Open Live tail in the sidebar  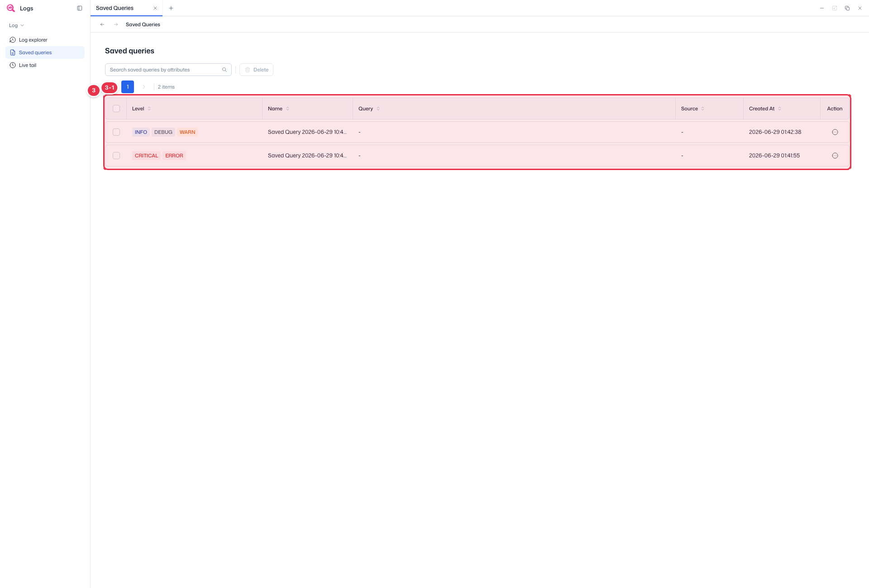(45, 65)
